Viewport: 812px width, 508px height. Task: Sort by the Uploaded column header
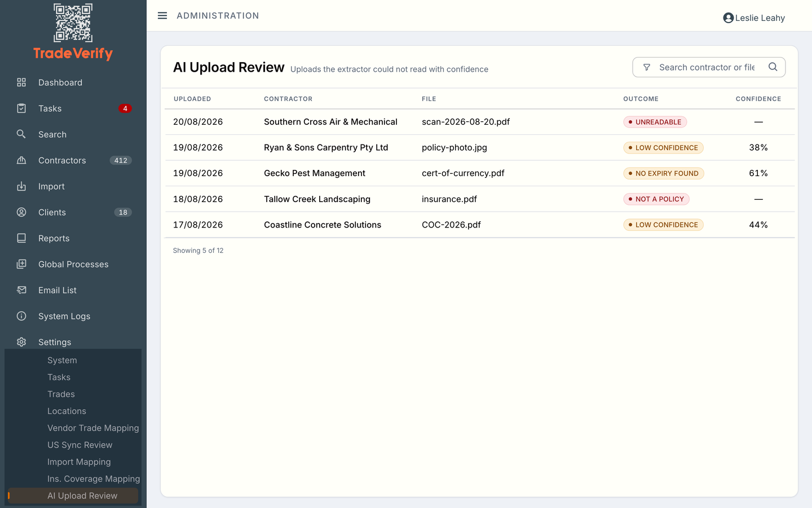click(192, 99)
